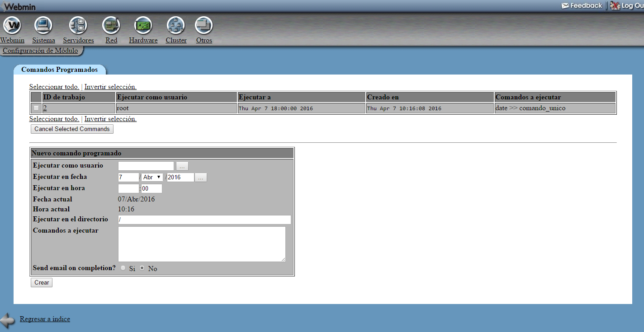Expand the month dropdown showing Abr
644x332 pixels.
click(152, 178)
